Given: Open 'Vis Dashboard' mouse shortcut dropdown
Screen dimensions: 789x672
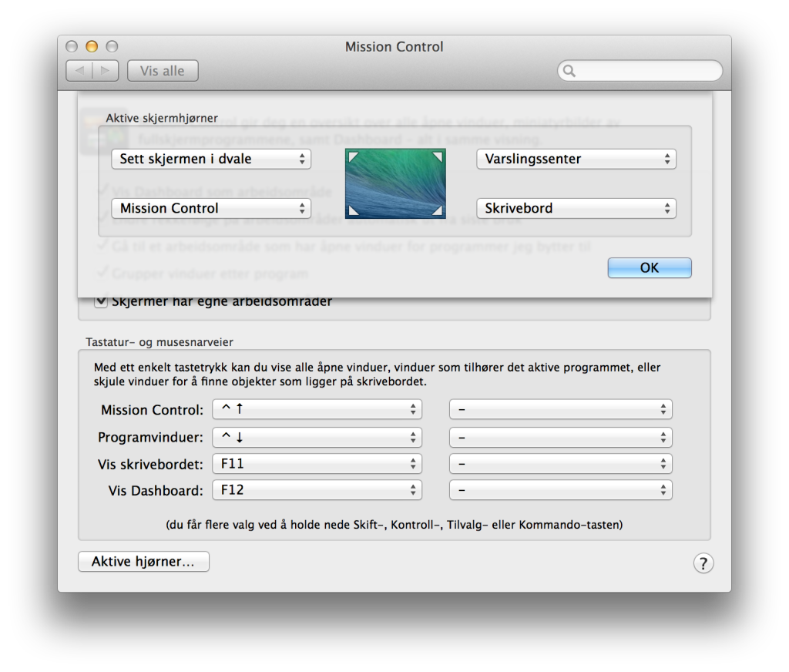Looking at the screenshot, I should pyautogui.click(x=561, y=490).
